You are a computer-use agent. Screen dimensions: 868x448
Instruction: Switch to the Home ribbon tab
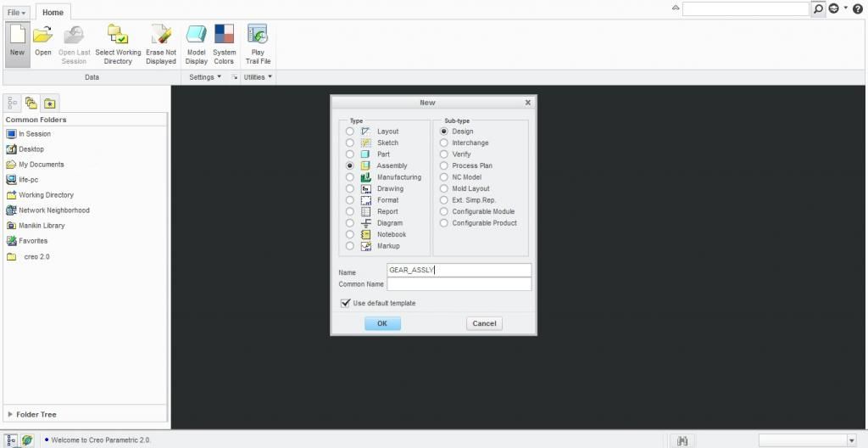53,12
